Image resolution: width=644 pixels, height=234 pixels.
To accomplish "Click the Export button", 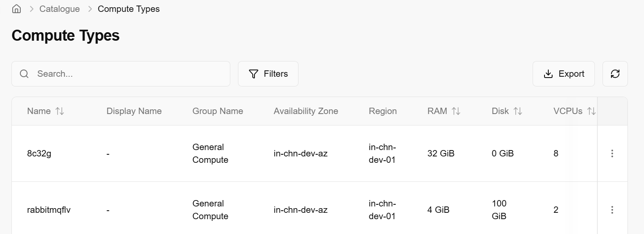I will (x=564, y=74).
